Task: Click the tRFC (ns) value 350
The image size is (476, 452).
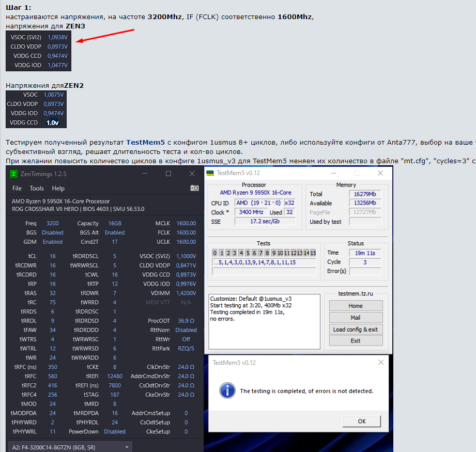Action: click(53, 367)
